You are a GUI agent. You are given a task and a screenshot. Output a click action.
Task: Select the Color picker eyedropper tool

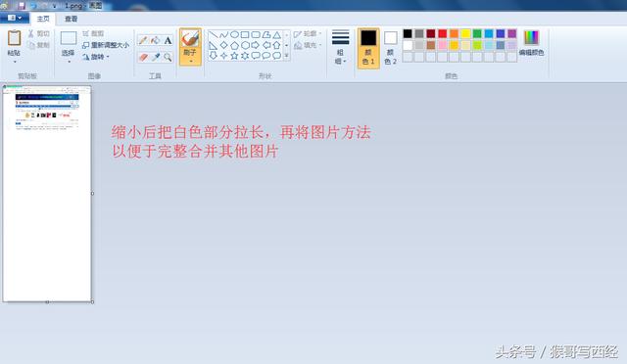156,57
